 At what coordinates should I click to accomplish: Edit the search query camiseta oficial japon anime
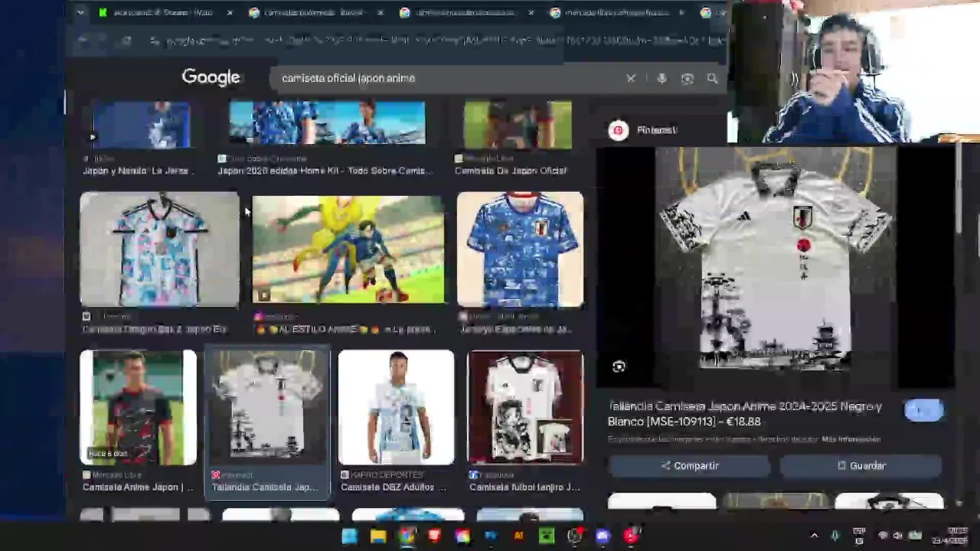pos(348,78)
